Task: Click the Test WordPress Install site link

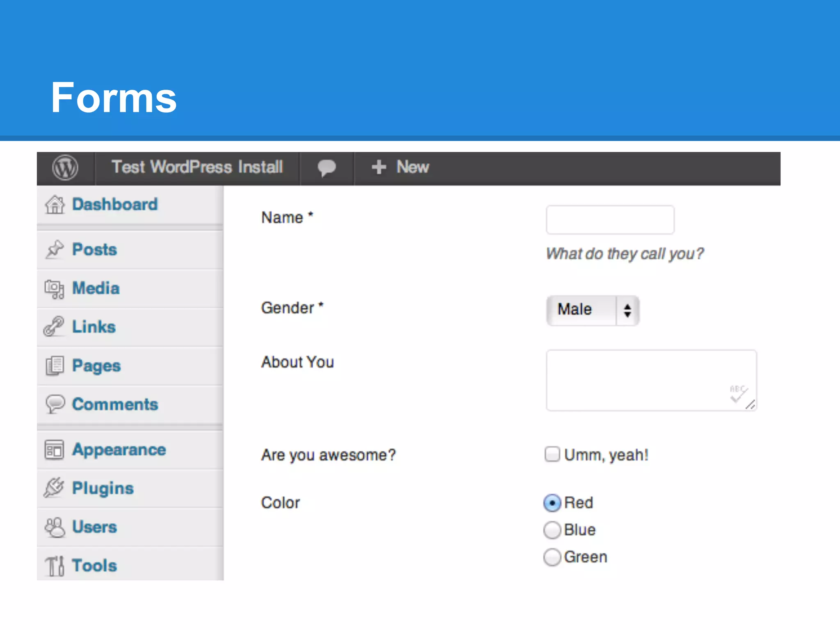Action: pyautogui.click(x=197, y=167)
